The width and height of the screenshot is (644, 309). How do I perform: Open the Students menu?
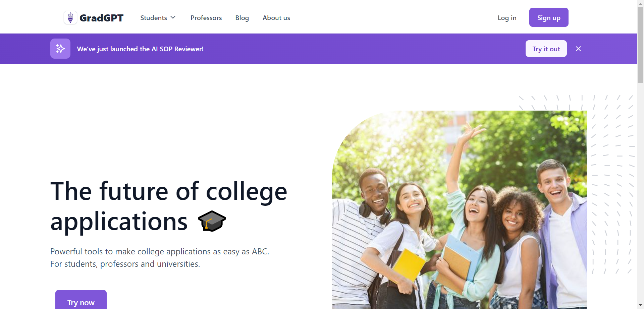click(x=154, y=18)
